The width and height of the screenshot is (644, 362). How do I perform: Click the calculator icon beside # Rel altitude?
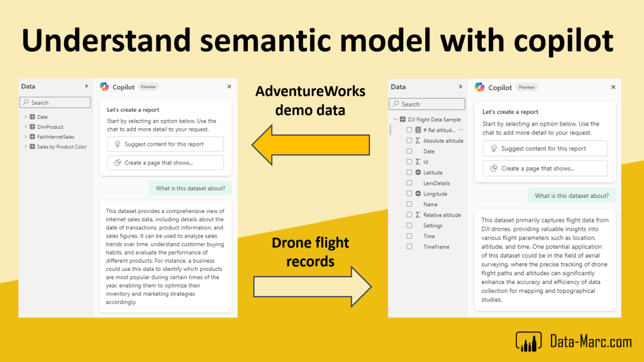coord(418,130)
